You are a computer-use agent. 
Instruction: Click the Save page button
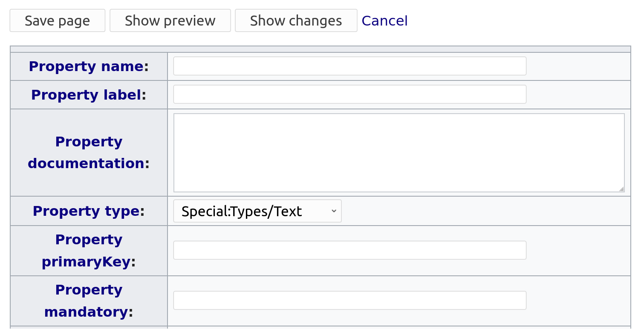tap(57, 20)
